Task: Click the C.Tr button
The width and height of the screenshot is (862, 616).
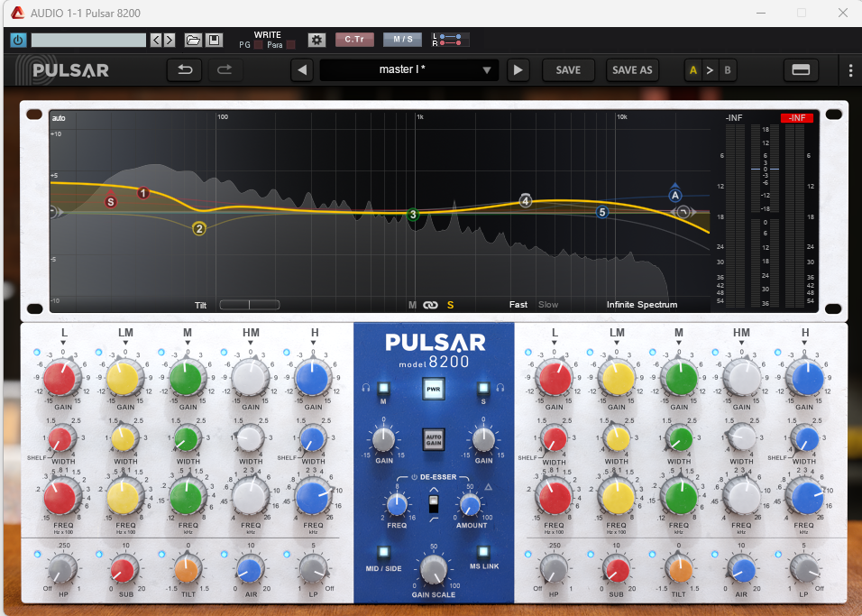Action: pyautogui.click(x=354, y=40)
